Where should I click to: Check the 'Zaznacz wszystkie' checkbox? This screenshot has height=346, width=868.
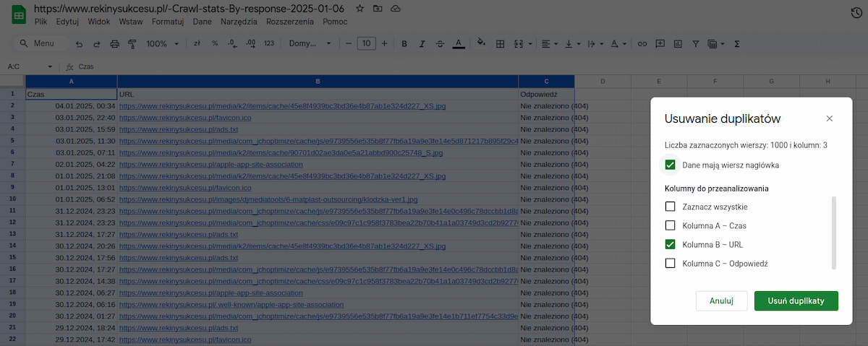tap(670, 207)
